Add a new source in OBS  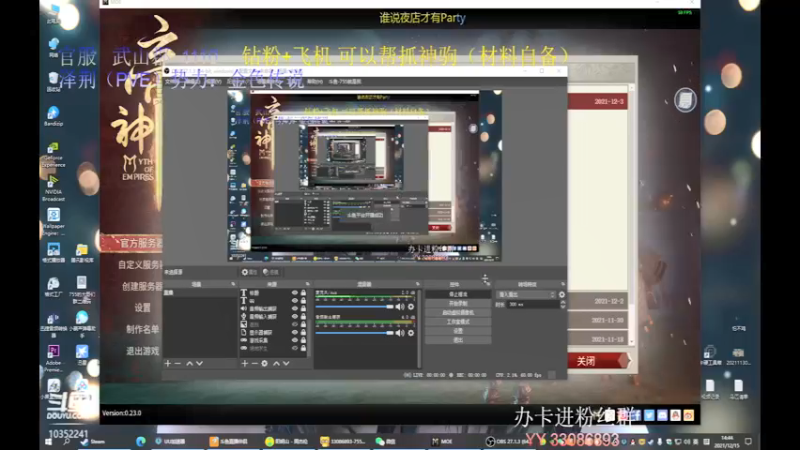tap(244, 363)
